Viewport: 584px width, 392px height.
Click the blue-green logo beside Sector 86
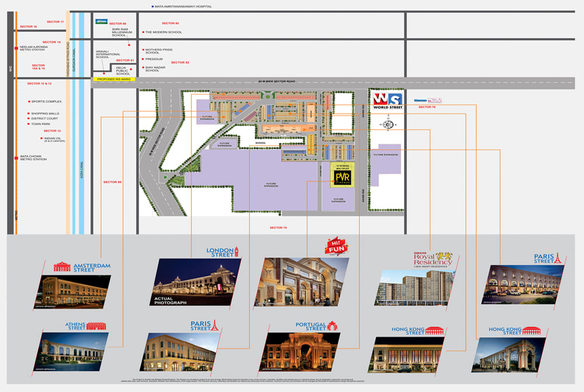101,22
